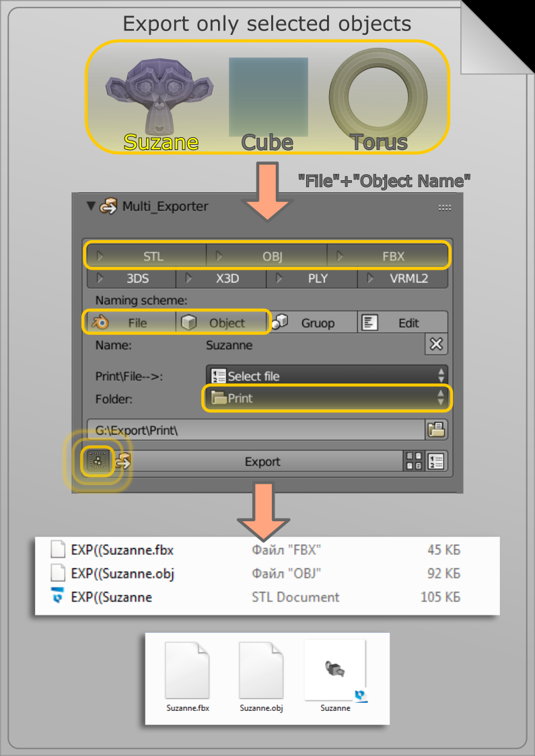Viewport: 535px width, 756px height.
Task: Click the G:\Export\Print\ path field
Action: [256, 430]
